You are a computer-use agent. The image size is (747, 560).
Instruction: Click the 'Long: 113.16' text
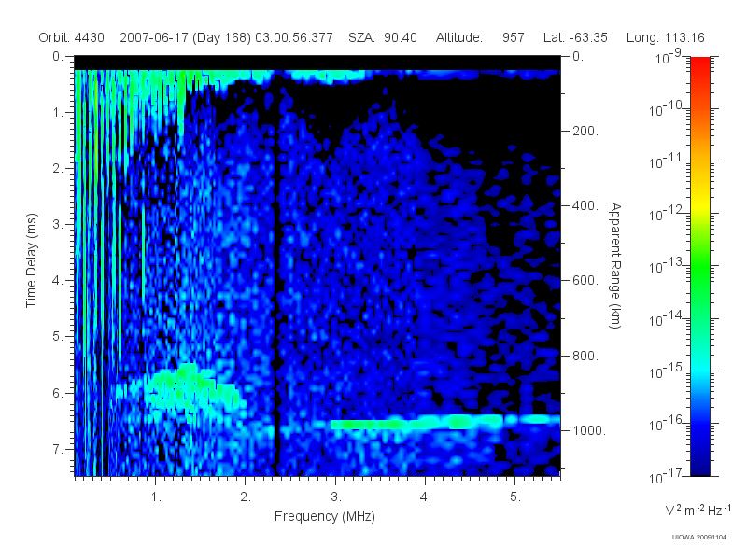tap(665, 37)
